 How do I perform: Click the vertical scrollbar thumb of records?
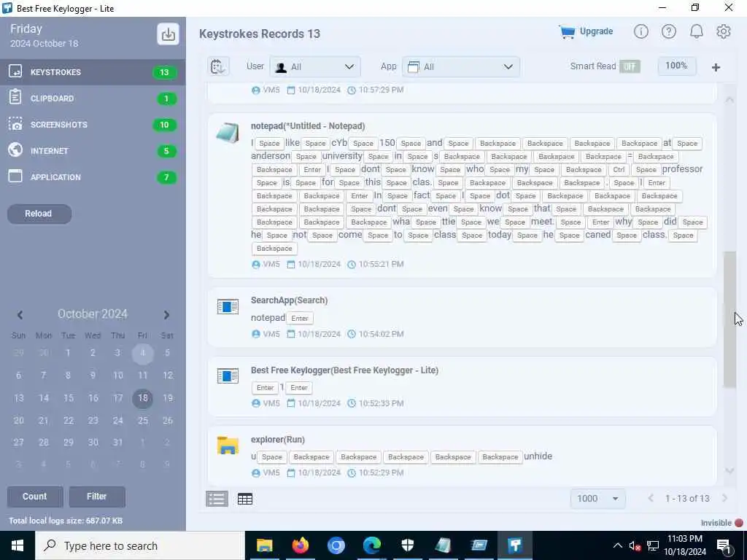pos(729,319)
